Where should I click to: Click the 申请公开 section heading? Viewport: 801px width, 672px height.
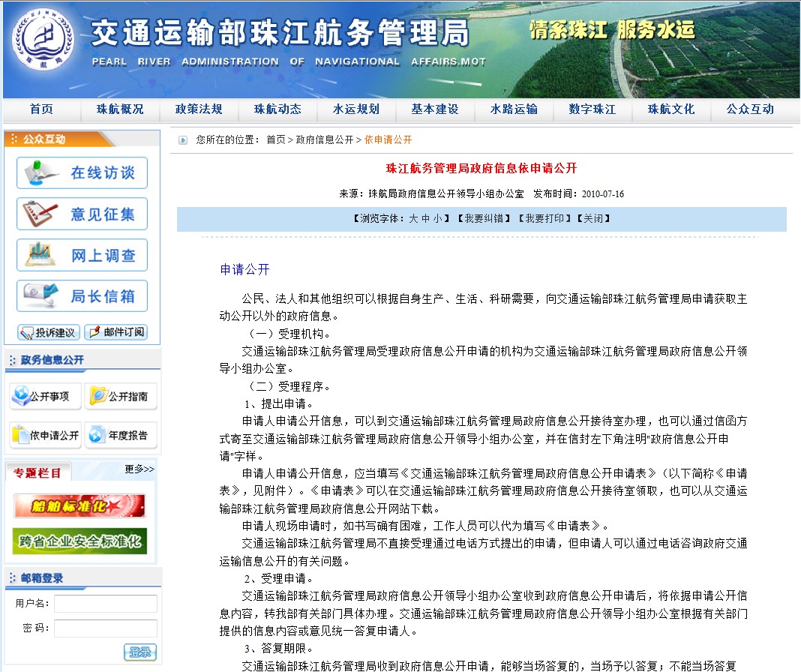pos(244,270)
